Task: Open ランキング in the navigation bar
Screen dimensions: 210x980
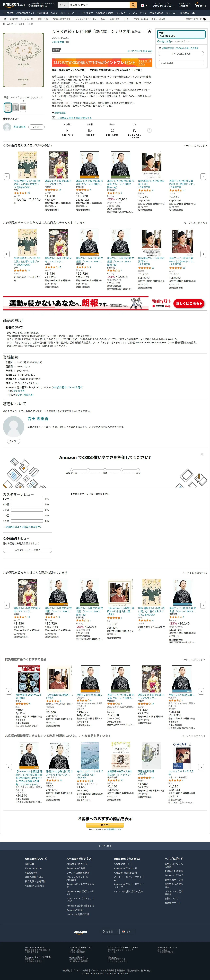Action: click(87, 13)
